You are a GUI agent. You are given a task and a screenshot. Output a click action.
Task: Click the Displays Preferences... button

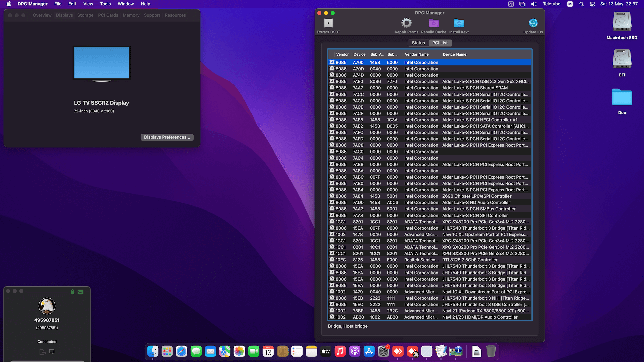pyautogui.click(x=167, y=137)
